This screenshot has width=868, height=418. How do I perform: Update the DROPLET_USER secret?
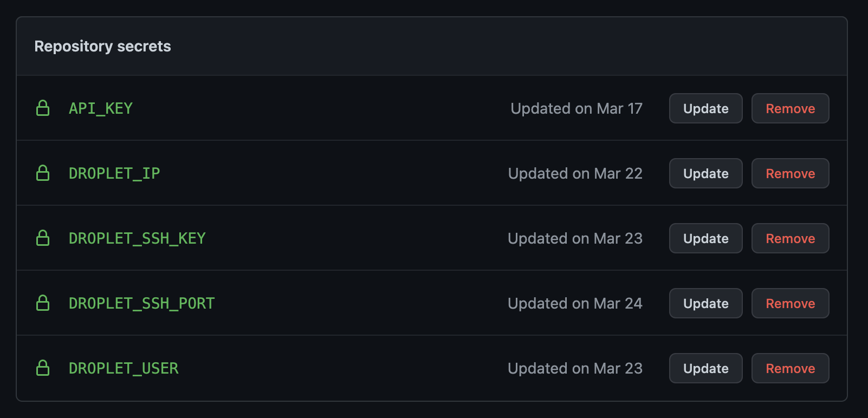[x=705, y=368]
